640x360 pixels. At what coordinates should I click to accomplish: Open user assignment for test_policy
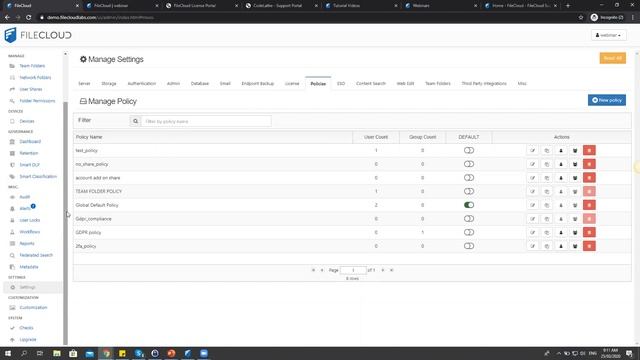point(561,151)
